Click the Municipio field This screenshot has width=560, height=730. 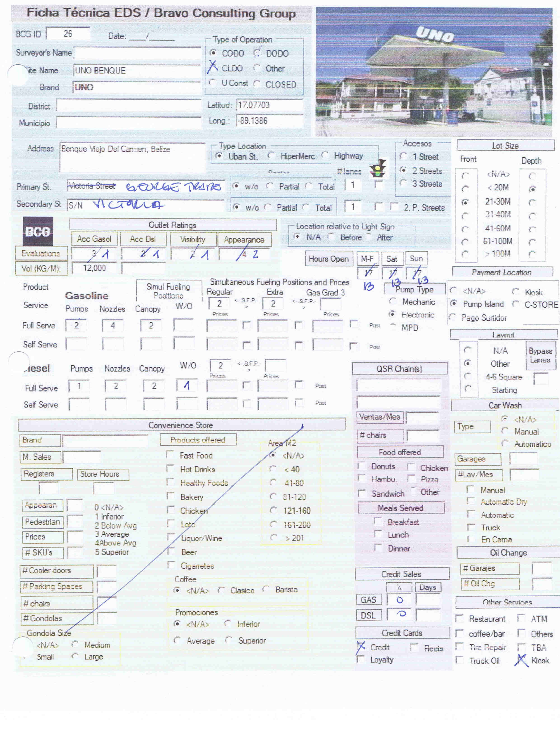(129, 123)
